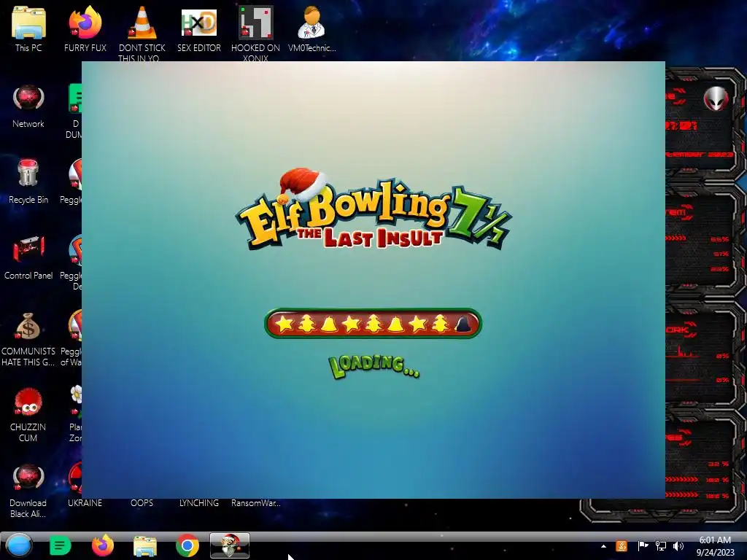Click the Alienware head gadget icon
The height and width of the screenshot is (560, 747).
coord(716,98)
